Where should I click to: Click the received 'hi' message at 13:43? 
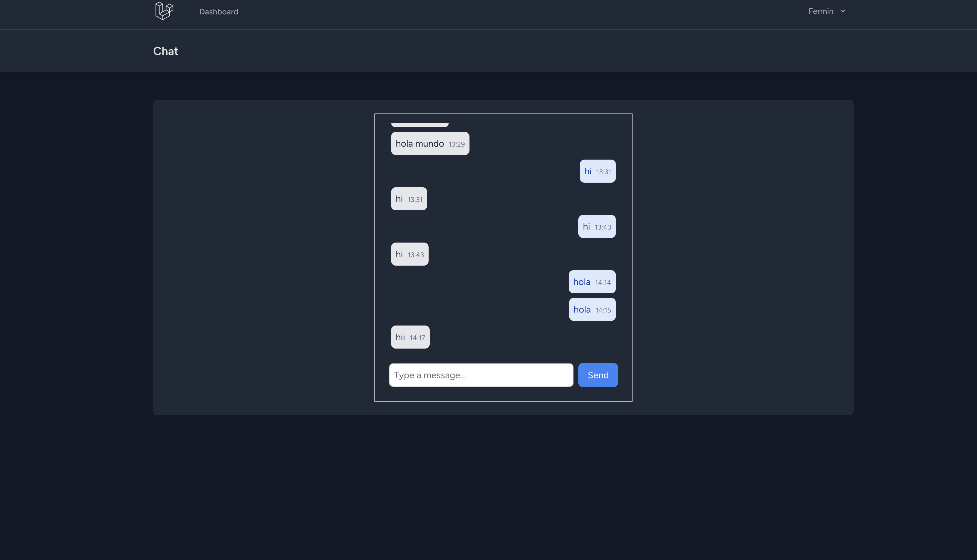[x=410, y=254]
